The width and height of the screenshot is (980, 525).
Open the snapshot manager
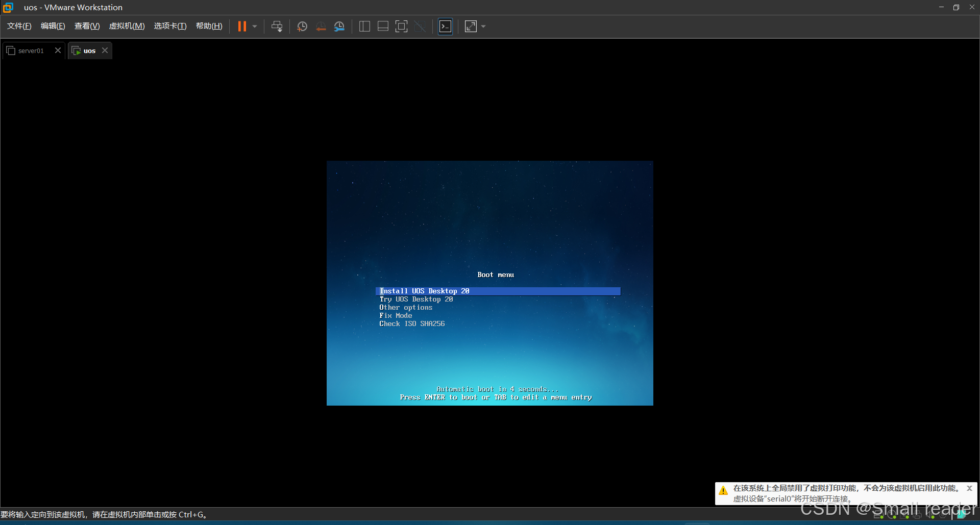point(339,27)
